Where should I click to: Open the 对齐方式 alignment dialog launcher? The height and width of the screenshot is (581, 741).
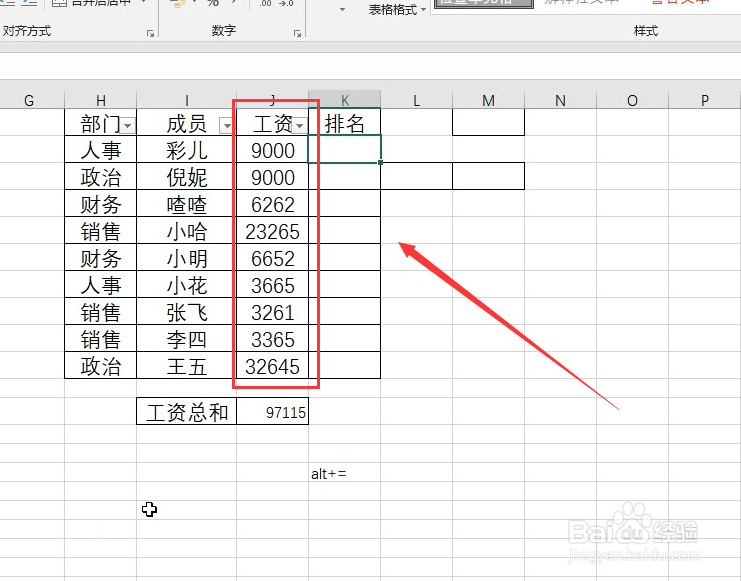point(150,33)
